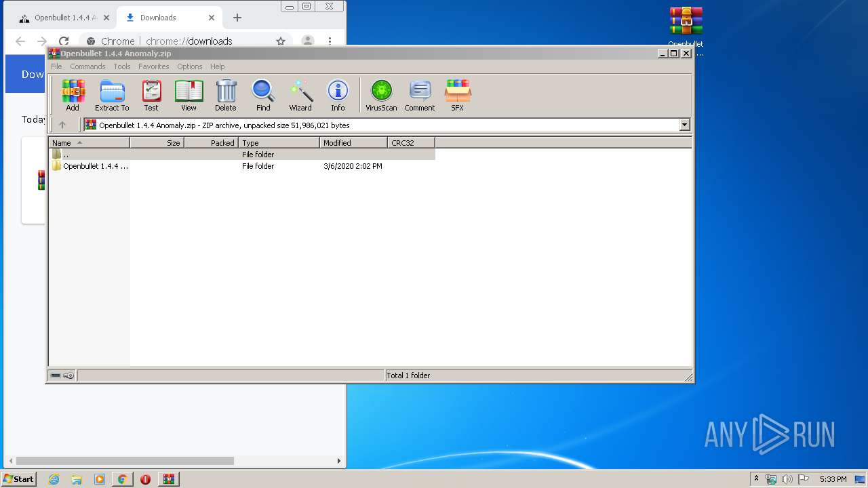Launch media player from taskbar
868x488 pixels.
(x=100, y=479)
